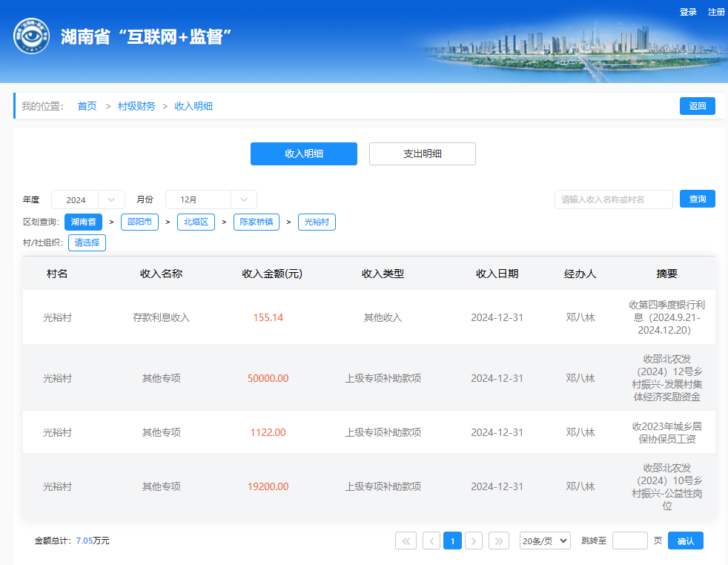Screen dimensions: 728x565
Task: Select 北塔区 region tag
Action: pyautogui.click(x=196, y=222)
